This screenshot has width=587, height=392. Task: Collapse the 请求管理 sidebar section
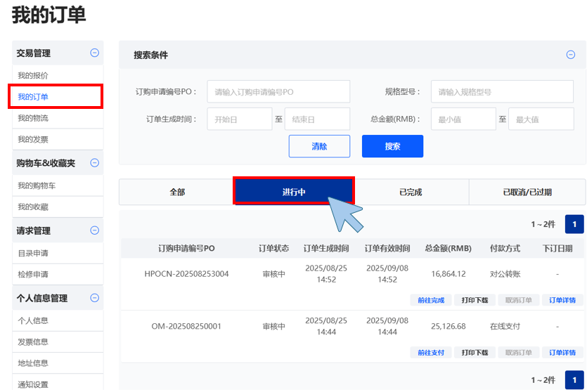95,230
